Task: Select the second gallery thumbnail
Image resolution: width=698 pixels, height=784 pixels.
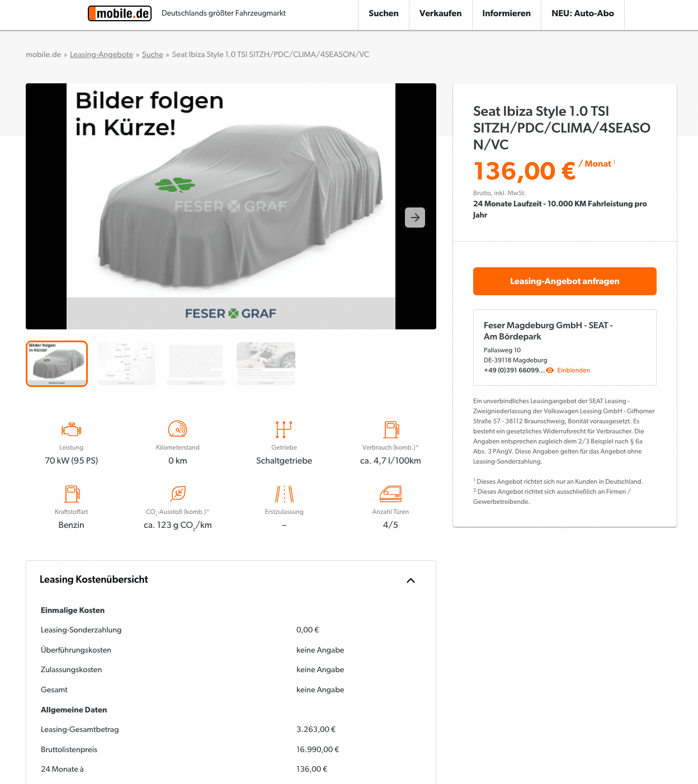Action: pyautogui.click(x=126, y=363)
